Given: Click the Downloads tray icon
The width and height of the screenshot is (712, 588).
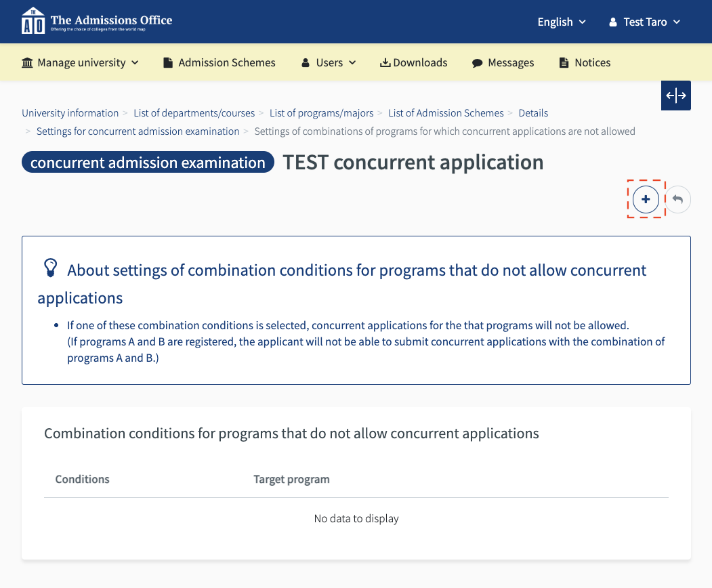Looking at the screenshot, I should click(385, 62).
